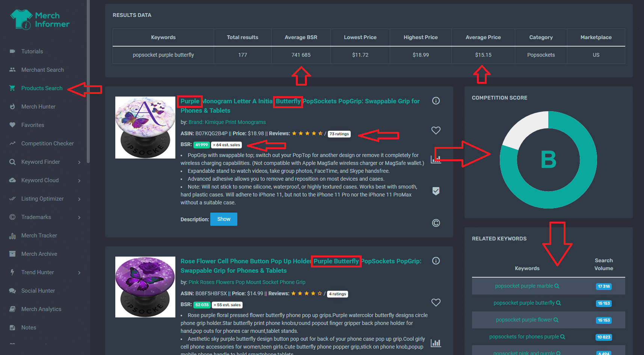The image size is (644, 355).
Task: Click the Total results value 177
Action: tap(243, 55)
